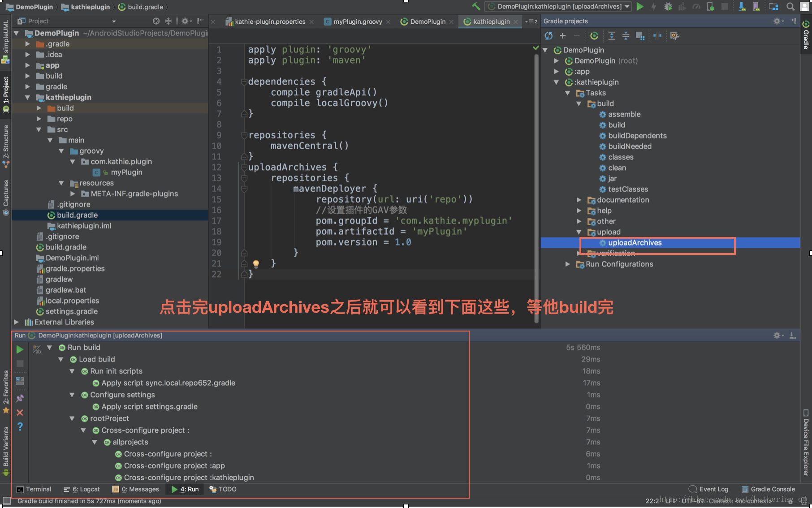Open the Terminal tool window

coord(34,489)
